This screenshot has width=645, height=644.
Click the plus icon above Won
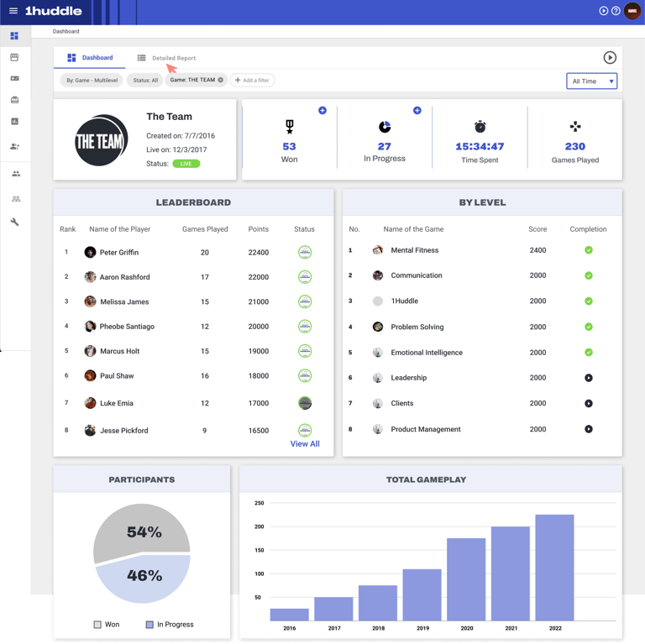[322, 110]
